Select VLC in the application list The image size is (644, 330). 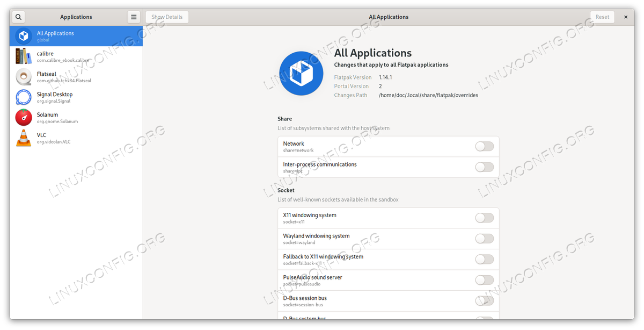(x=76, y=138)
